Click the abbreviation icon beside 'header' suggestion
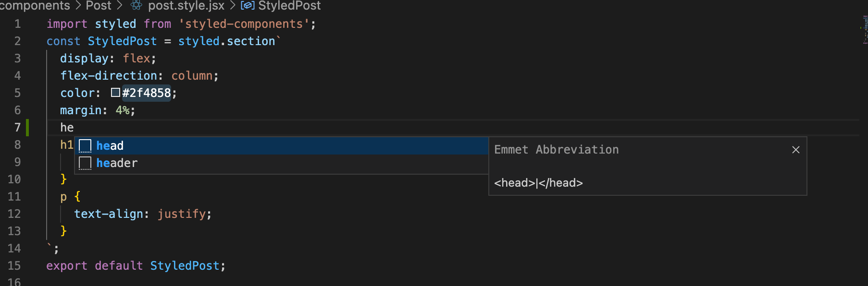The image size is (868, 286). [x=85, y=163]
